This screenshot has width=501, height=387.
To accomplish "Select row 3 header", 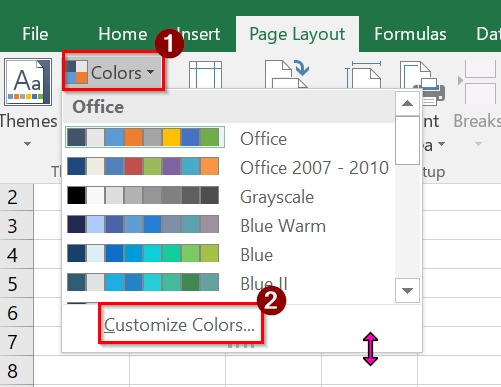I will (17, 225).
